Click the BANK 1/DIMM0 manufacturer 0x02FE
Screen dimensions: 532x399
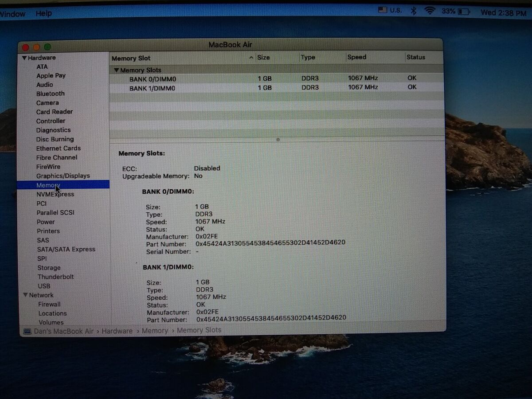(207, 312)
